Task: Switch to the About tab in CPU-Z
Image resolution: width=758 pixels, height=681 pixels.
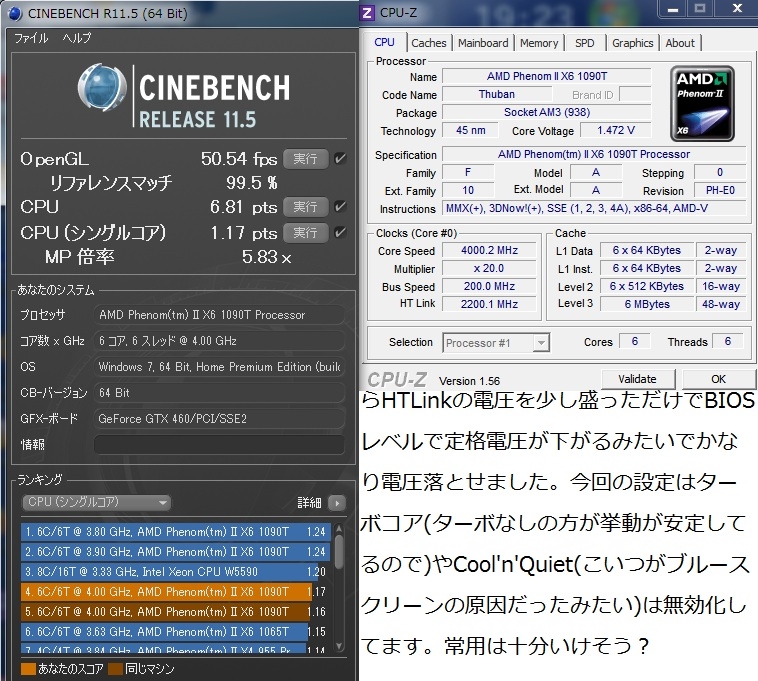Action: (680, 43)
